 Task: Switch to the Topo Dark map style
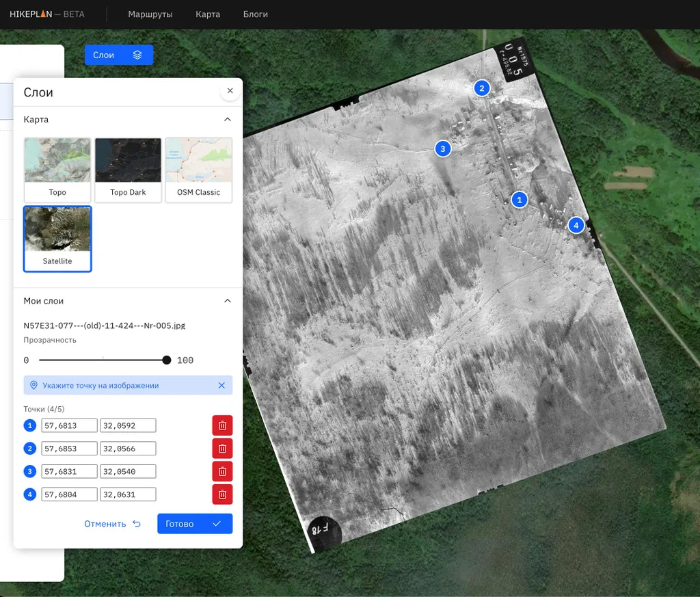click(128, 170)
